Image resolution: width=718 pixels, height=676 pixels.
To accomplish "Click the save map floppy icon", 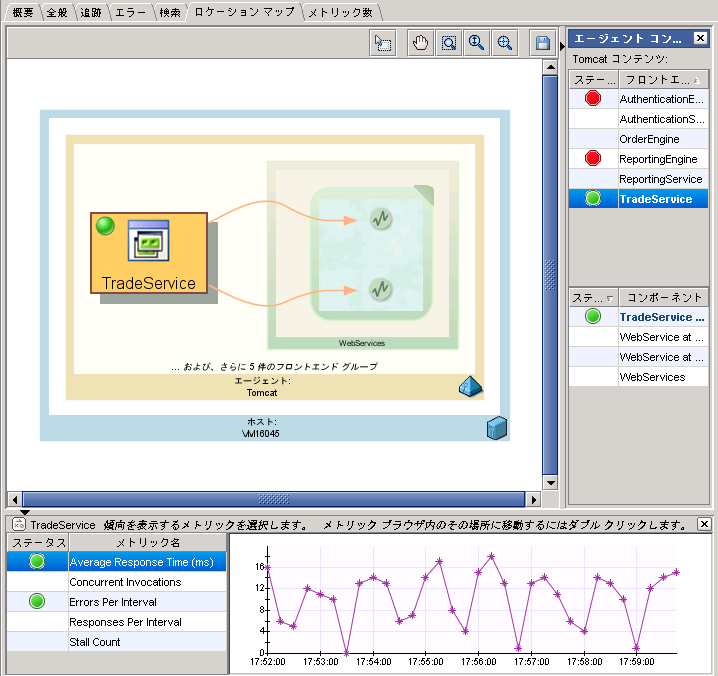I will click(543, 43).
